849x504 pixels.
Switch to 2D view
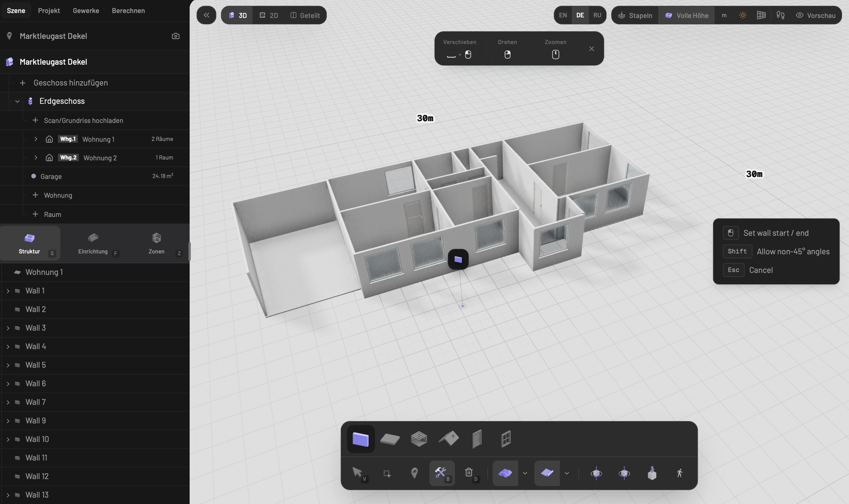[x=269, y=15]
